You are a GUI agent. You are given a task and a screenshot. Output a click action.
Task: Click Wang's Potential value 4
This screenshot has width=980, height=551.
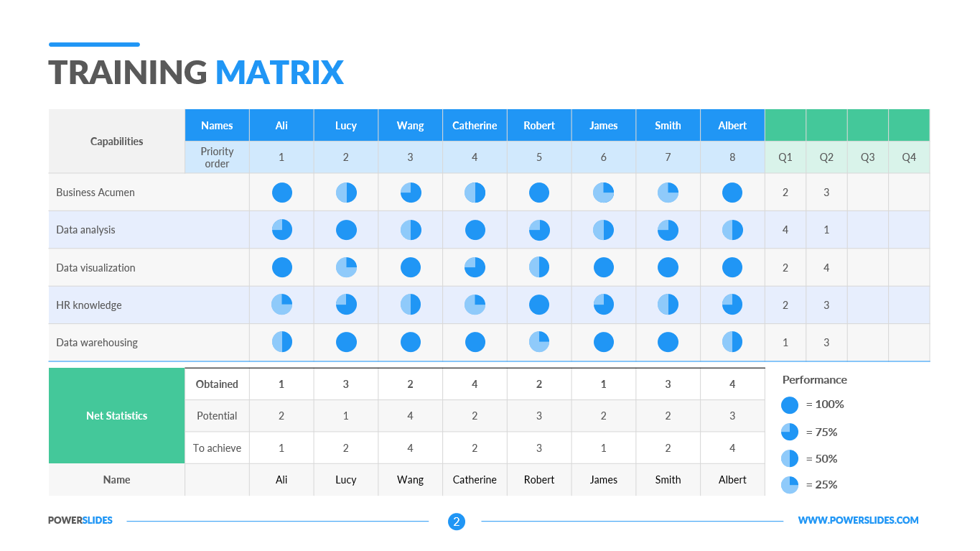pyautogui.click(x=411, y=416)
